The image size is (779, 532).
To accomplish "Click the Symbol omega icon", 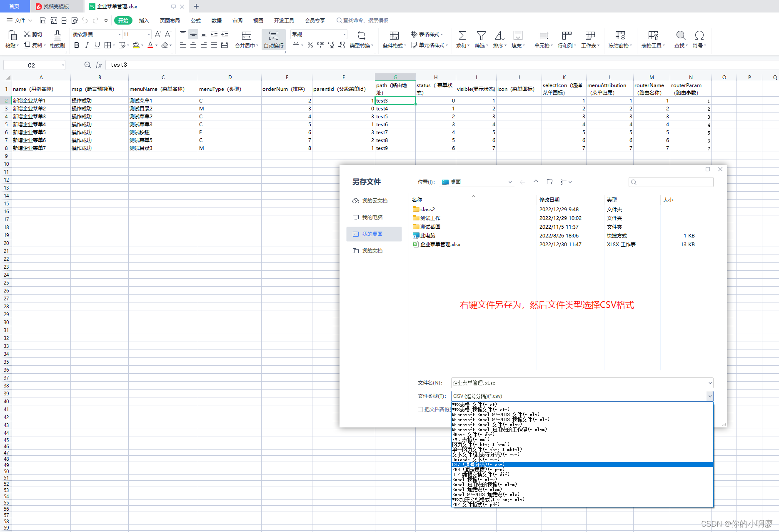I will click(699, 35).
